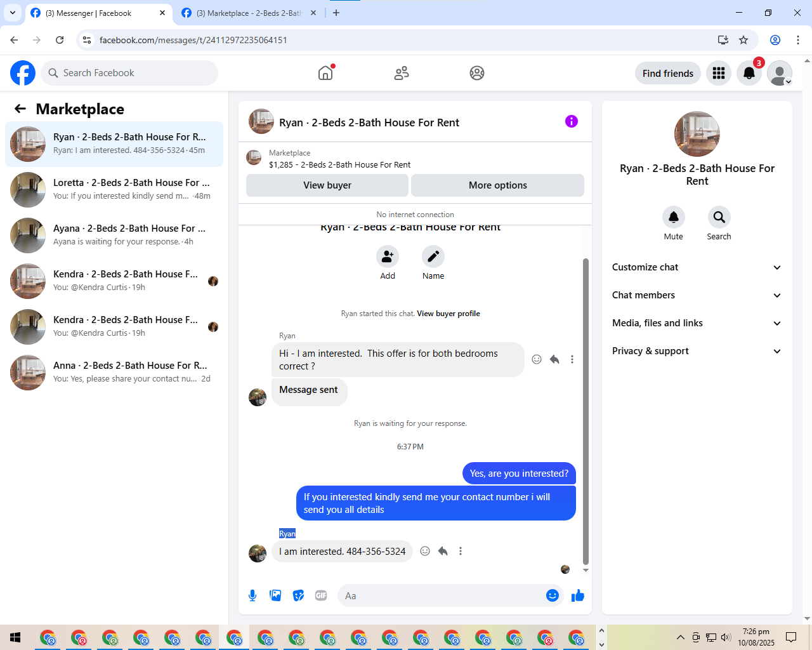Click the Find friends button
The width and height of the screenshot is (812, 650).
[x=668, y=73]
